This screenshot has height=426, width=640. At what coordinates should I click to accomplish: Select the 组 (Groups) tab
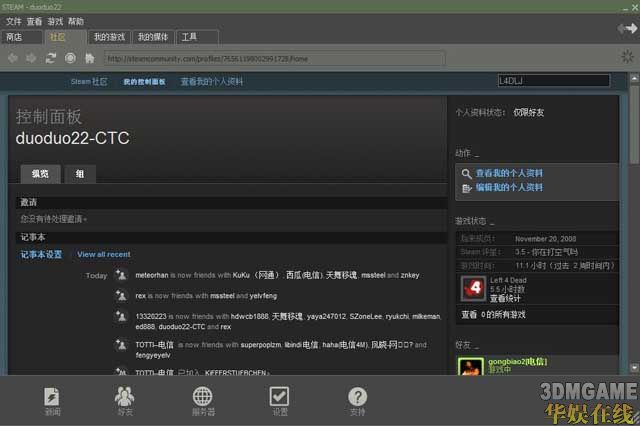pos(79,174)
